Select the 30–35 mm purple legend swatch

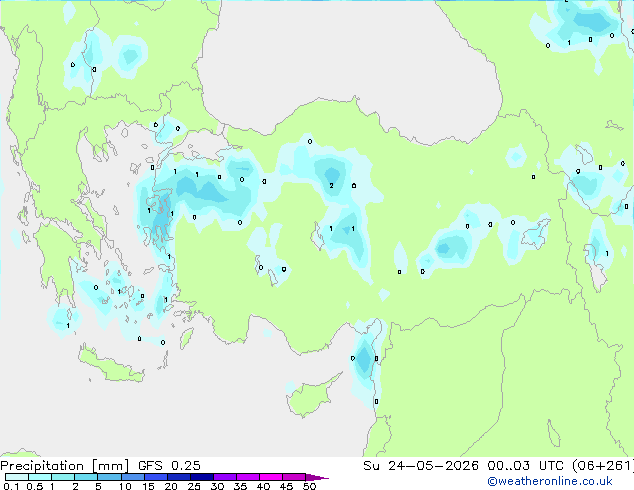(224, 477)
